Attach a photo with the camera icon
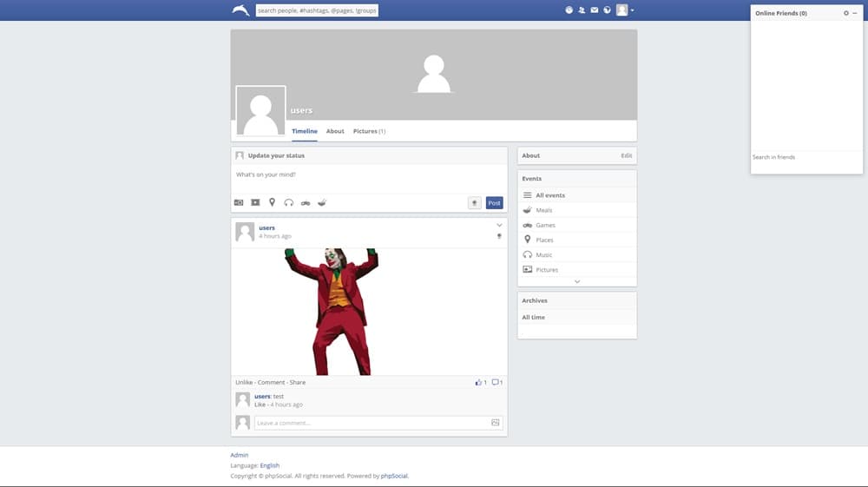The height and width of the screenshot is (487, 868). [x=239, y=202]
